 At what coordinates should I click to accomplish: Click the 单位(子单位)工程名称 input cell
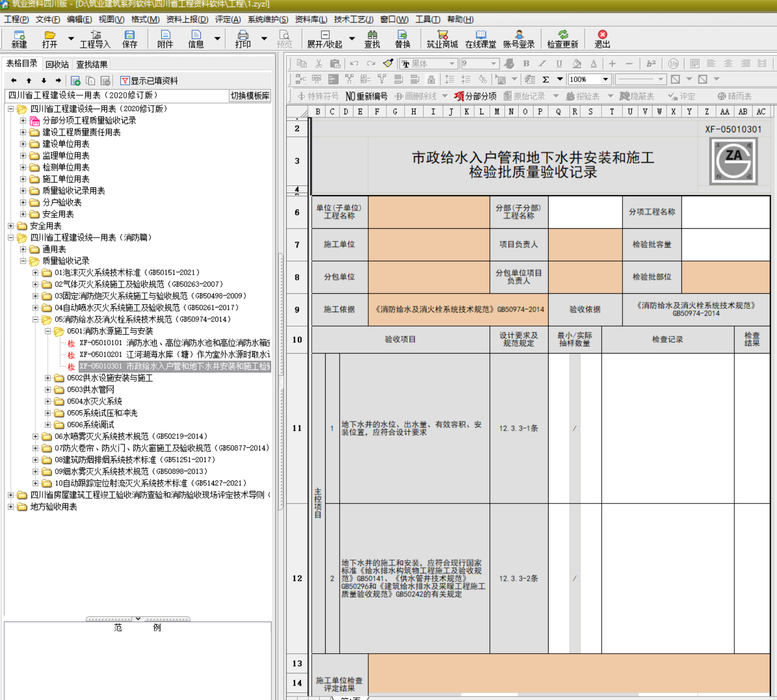click(x=429, y=212)
